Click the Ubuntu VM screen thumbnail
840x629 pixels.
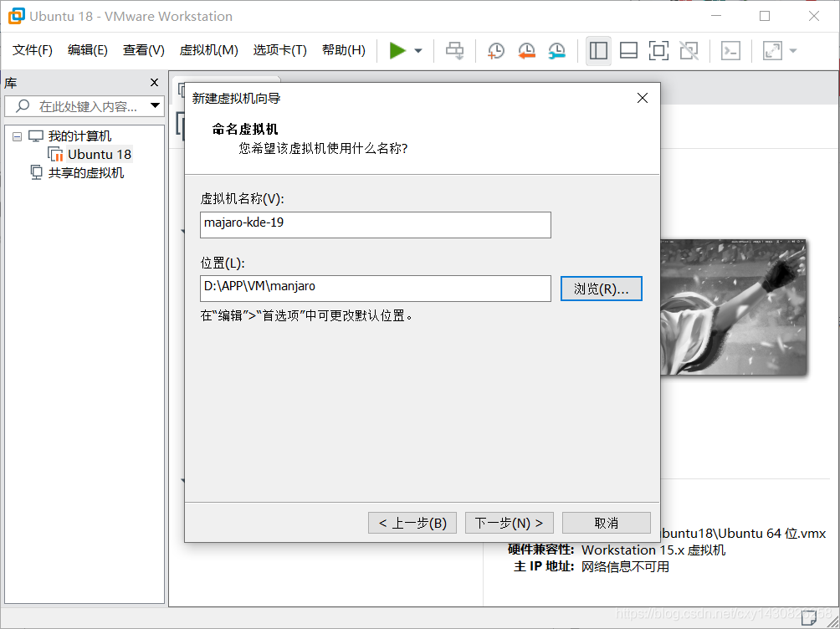(x=734, y=307)
